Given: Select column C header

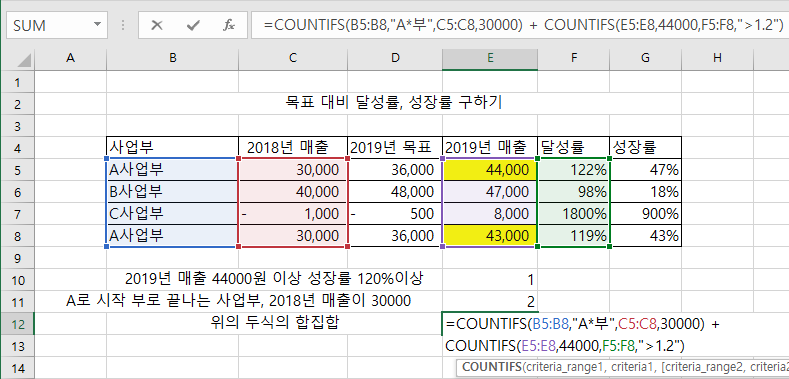Looking at the screenshot, I should (293, 58).
